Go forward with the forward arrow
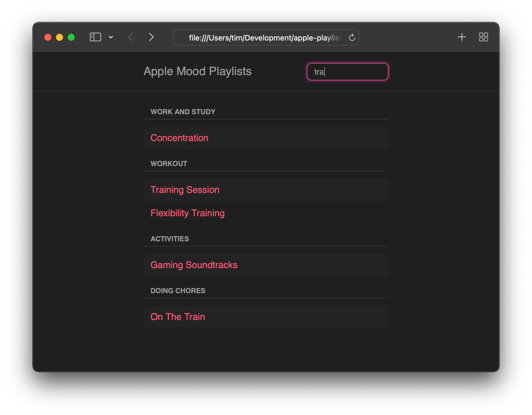Image resolution: width=532 pixels, height=415 pixels. click(151, 37)
